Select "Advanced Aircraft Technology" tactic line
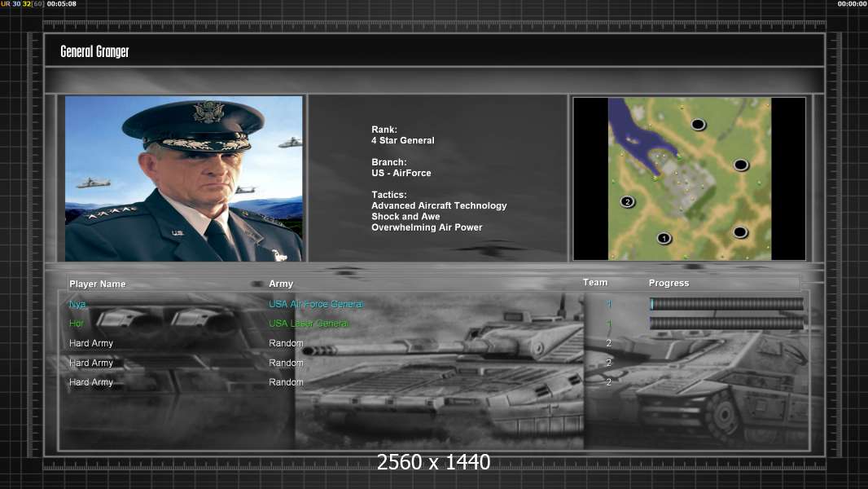Screen dimensions: 868x489 coord(439,205)
